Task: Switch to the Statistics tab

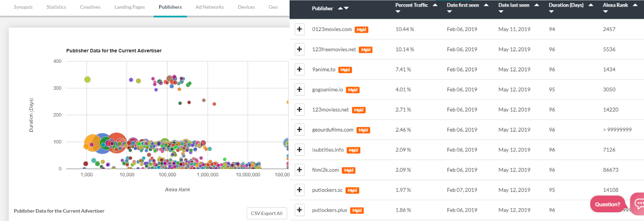Action: point(56,7)
